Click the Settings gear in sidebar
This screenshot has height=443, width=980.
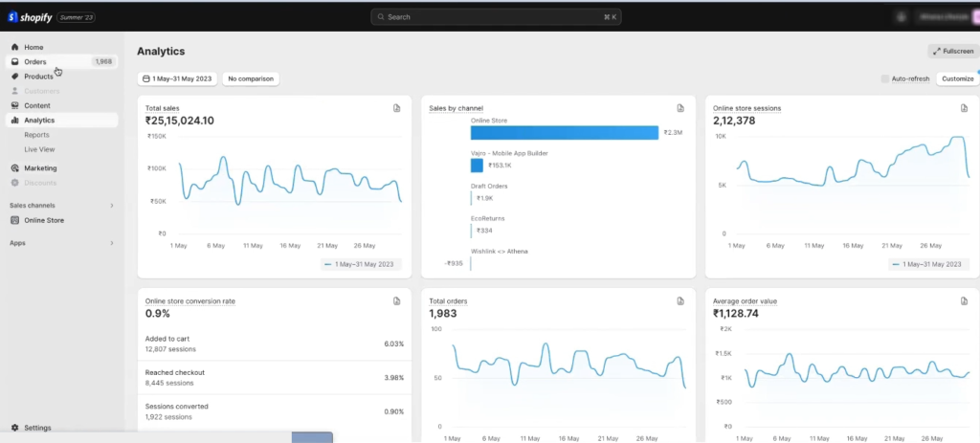[x=15, y=428]
